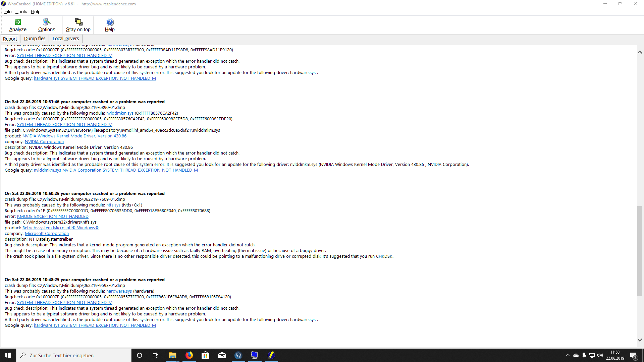The height and width of the screenshot is (362, 644).
Task: Switch to the Local Drivers tab
Action: pyautogui.click(x=66, y=39)
